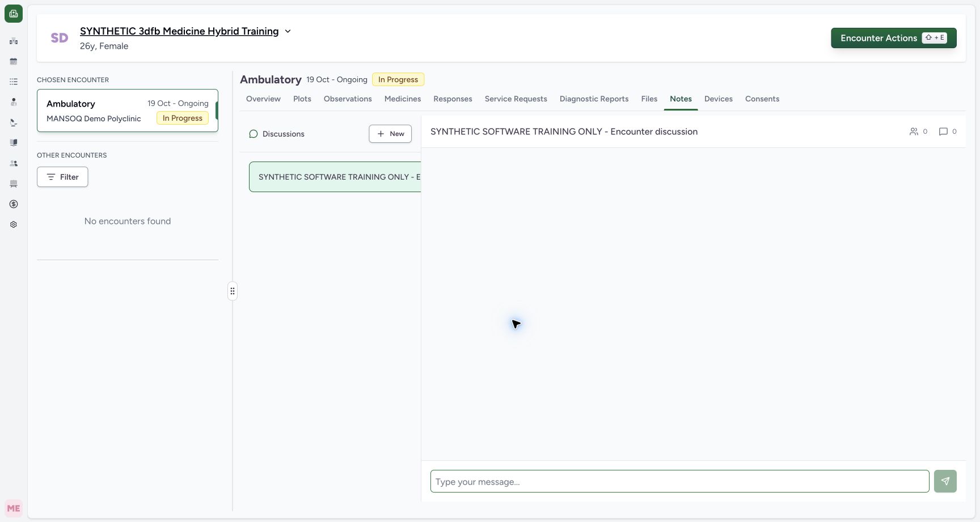Screen dimensions: 980x522
Task: Open the settings gear sidebar icon
Action: [14, 224]
